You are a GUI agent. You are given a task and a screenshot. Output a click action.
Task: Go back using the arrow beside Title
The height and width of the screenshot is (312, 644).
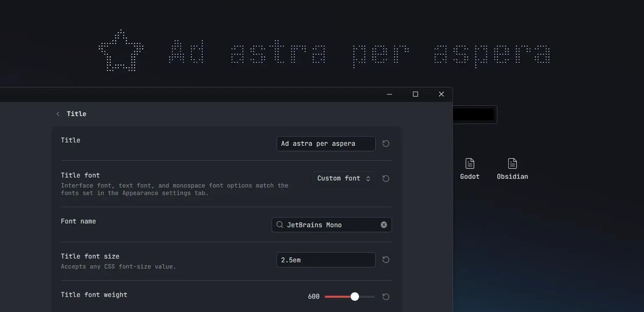pos(58,114)
